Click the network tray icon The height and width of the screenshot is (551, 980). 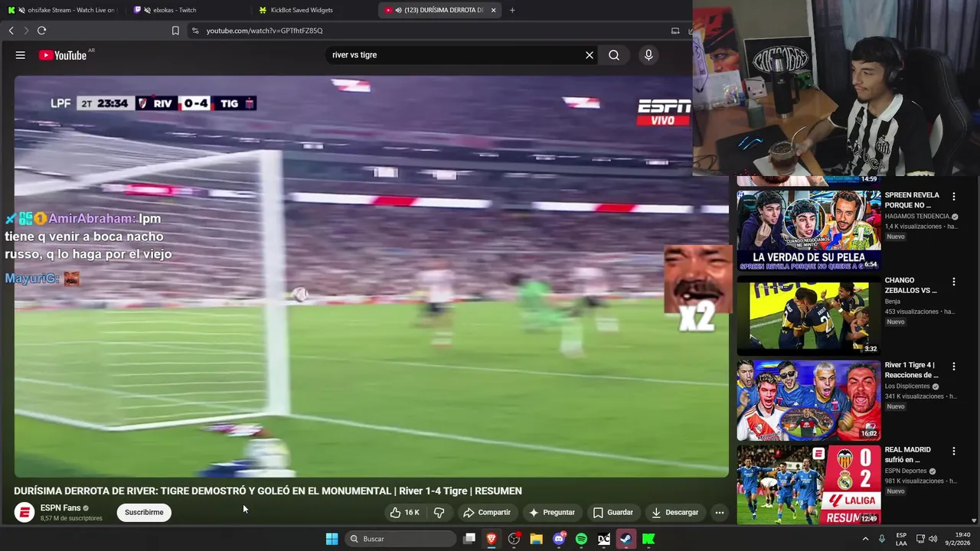(x=920, y=539)
